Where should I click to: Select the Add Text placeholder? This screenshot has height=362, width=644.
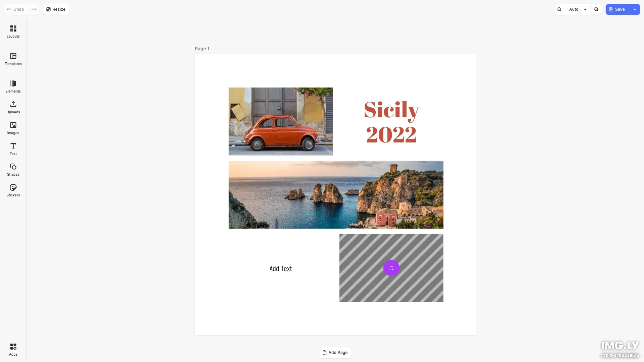(x=280, y=268)
